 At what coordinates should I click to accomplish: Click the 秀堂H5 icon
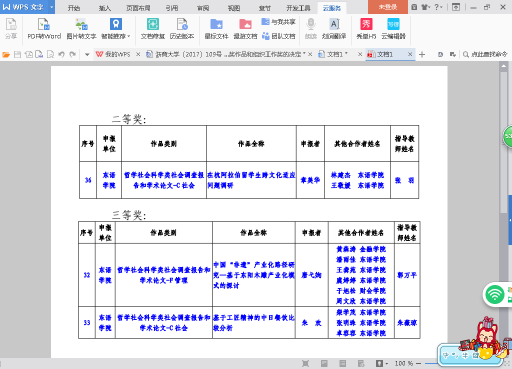366,29
